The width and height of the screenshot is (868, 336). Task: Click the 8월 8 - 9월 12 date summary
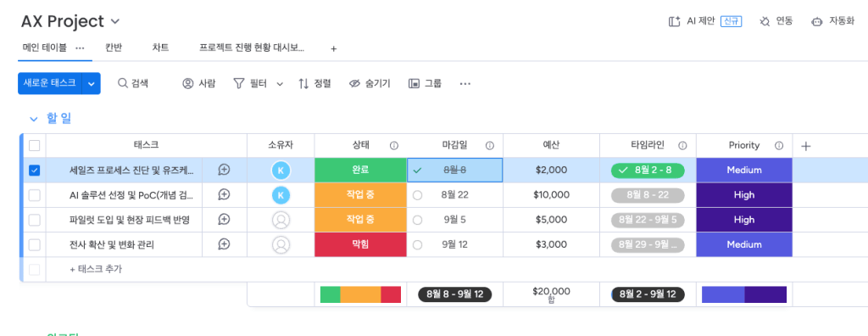[x=455, y=294]
